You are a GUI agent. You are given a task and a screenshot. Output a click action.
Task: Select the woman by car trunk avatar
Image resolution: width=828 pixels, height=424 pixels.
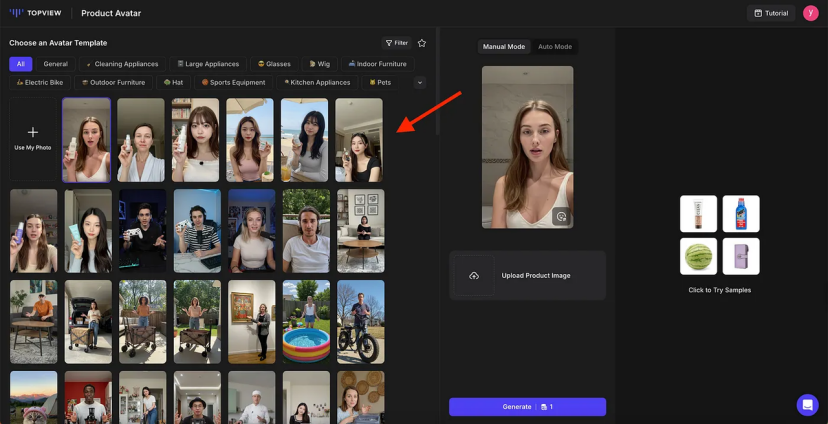pos(88,322)
